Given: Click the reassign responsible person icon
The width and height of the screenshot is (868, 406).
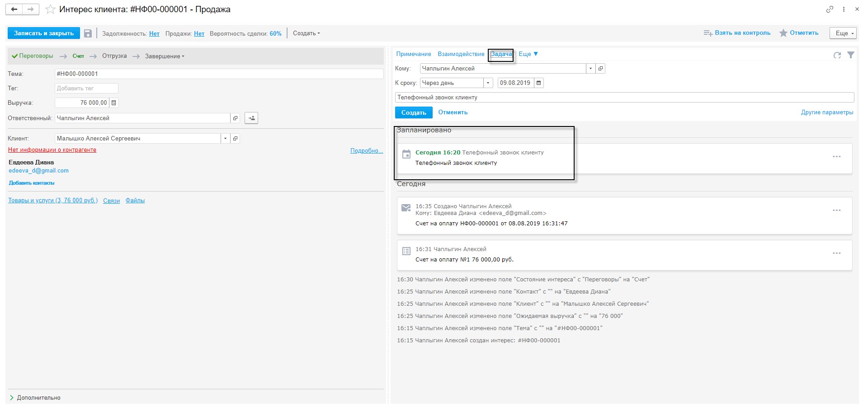Looking at the screenshot, I should pyautogui.click(x=251, y=118).
